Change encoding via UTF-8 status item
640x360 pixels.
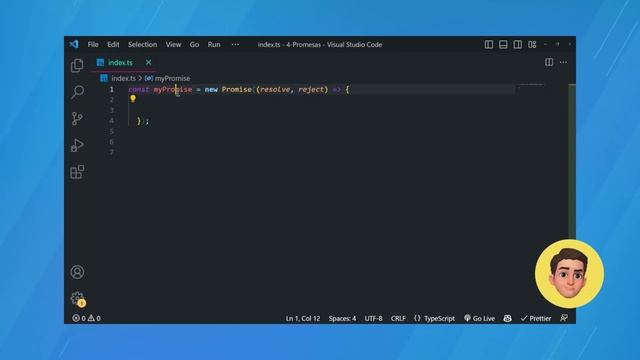[373, 318]
